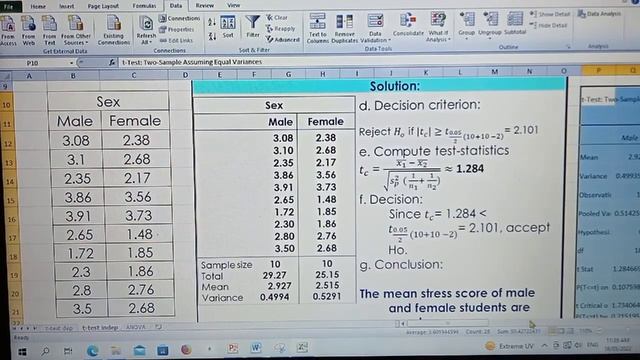Viewport: 640px width, 360px height.
Task: Click the Consolidate tool
Action: 408,24
